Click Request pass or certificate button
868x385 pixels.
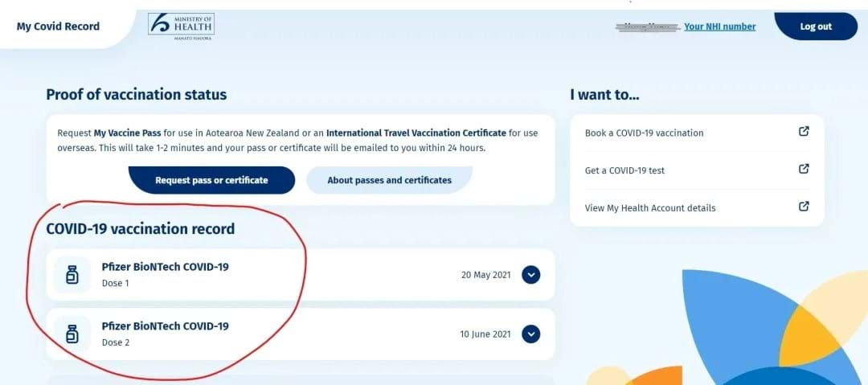211,180
